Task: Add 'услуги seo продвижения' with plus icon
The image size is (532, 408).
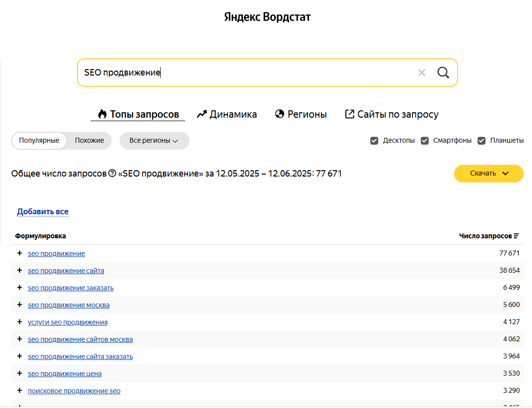Action: pyautogui.click(x=19, y=322)
